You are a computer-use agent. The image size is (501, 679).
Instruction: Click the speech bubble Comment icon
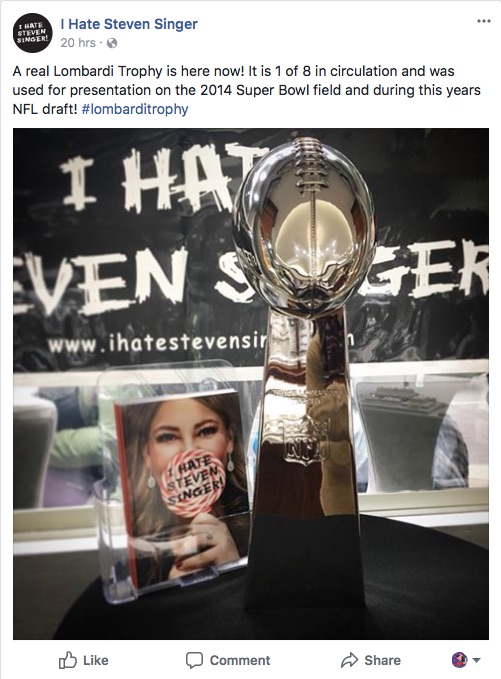[x=194, y=660]
